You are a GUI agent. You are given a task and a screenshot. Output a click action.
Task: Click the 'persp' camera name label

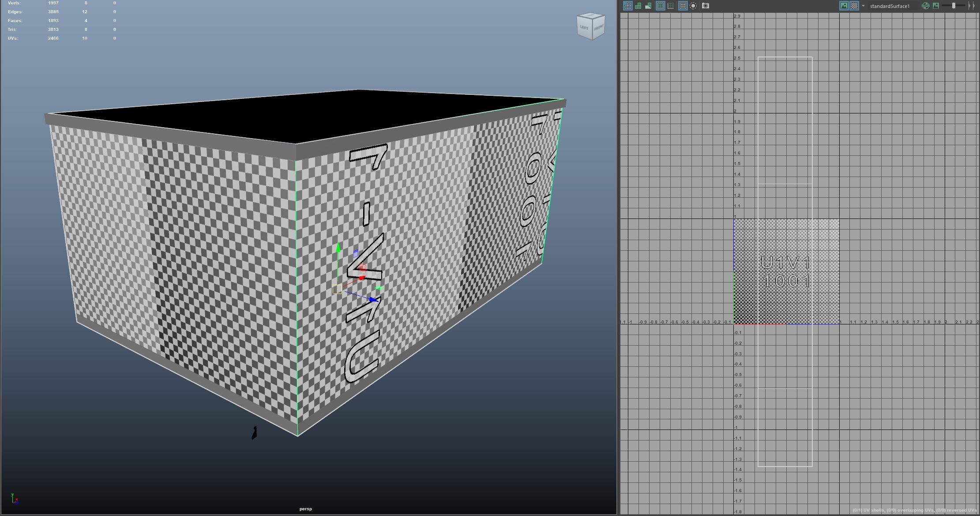pyautogui.click(x=306, y=509)
